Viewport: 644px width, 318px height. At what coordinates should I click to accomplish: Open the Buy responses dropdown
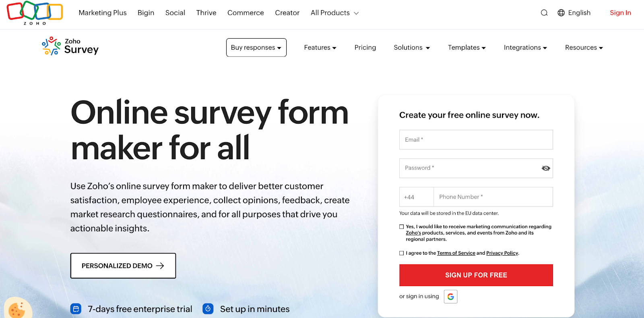[256, 47]
